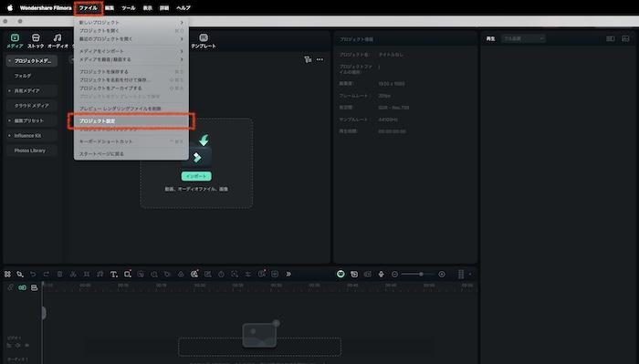Open the オーディオ (Audio) tab icon
This screenshot has height=364, width=639.
coord(58,38)
